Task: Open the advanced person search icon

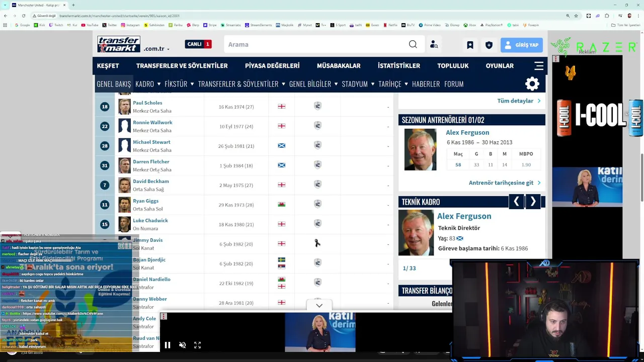Action: (x=434, y=45)
